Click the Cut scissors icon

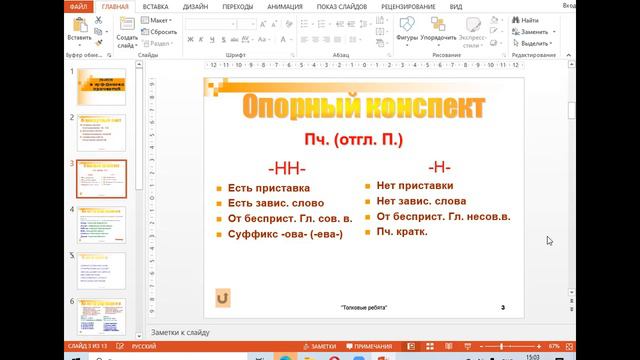pyautogui.click(x=98, y=20)
